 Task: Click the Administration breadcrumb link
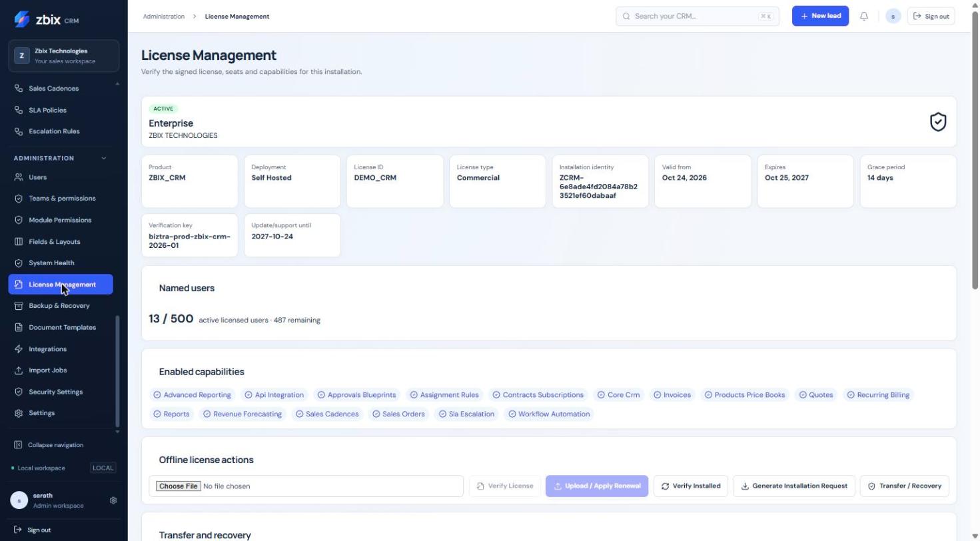click(164, 16)
